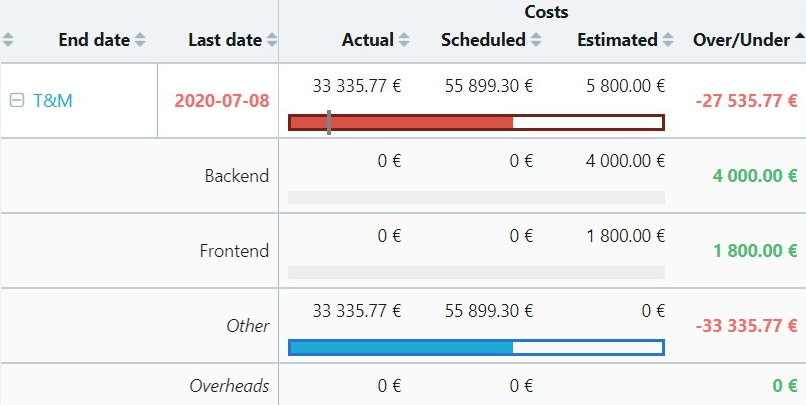Click the blue Other cost progress bar
Viewport: 806px width, 405px height.
477,347
